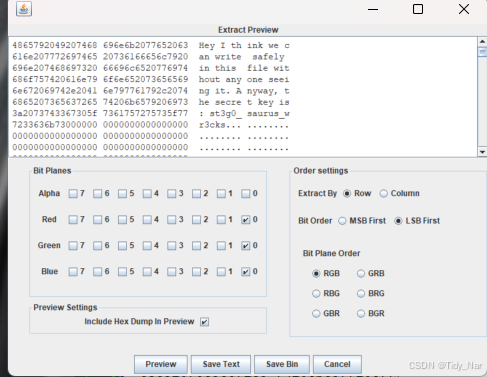The width and height of the screenshot is (487, 377).
Task: Select GBR bit plane order
Action: click(316, 314)
